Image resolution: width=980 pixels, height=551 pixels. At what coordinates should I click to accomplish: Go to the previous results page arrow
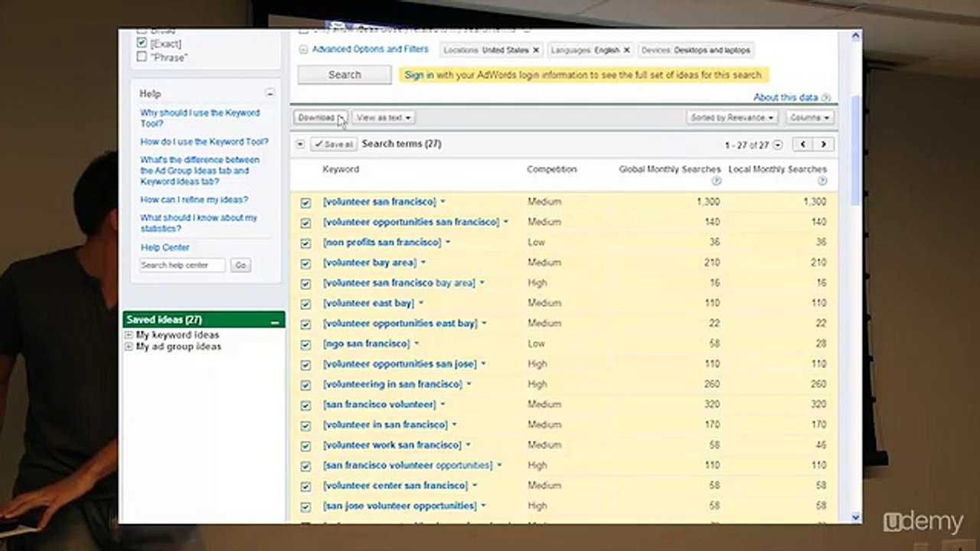(x=802, y=145)
